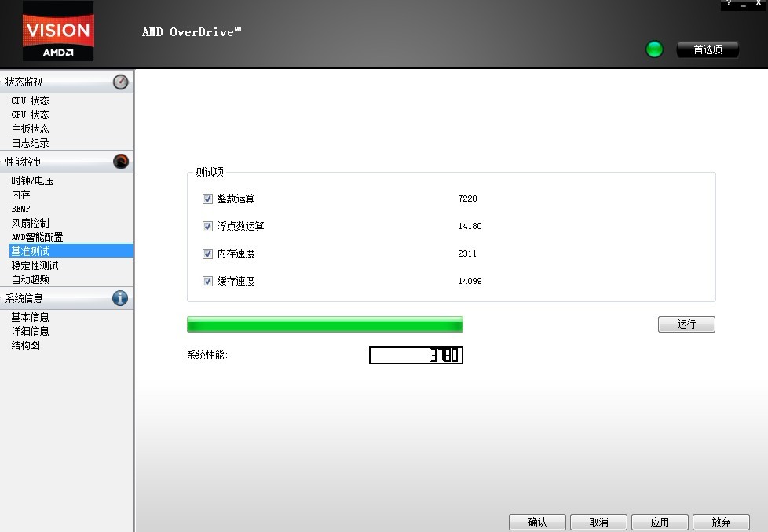Click the speedometer icon beside 性能控制
This screenshot has width=768, height=532.
pos(120,162)
